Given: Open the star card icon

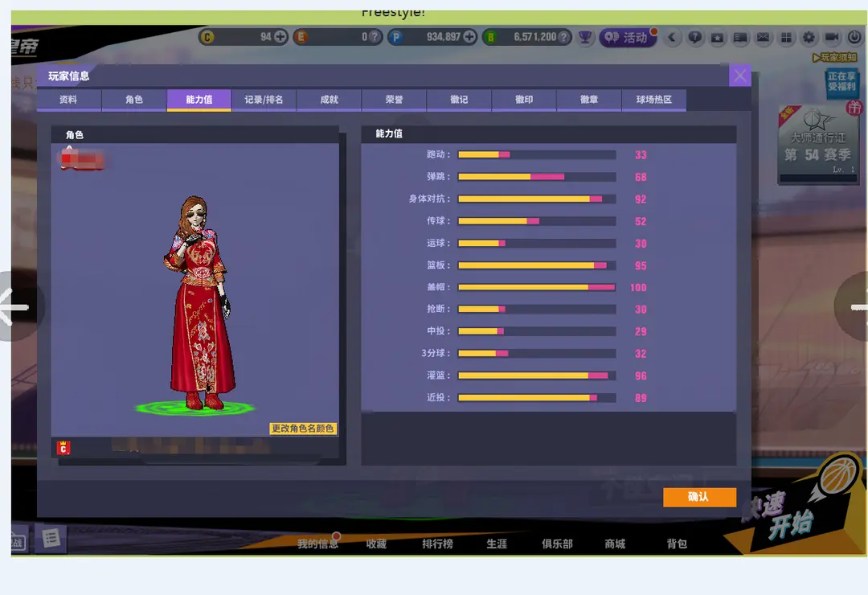Looking at the screenshot, I should 718,37.
